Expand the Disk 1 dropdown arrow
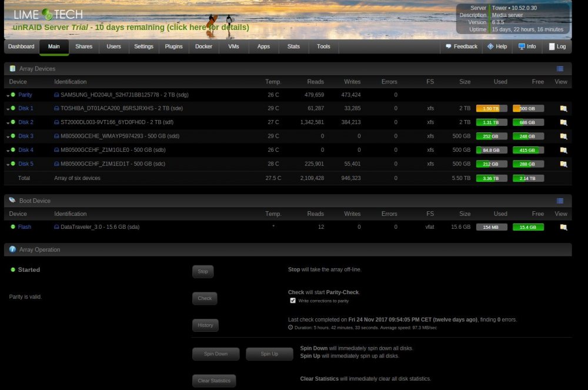 tap(8, 109)
